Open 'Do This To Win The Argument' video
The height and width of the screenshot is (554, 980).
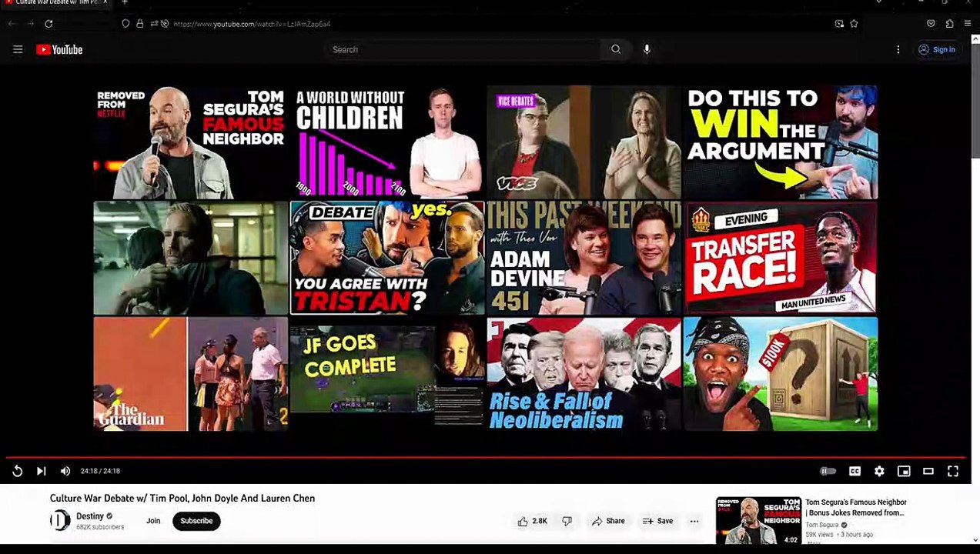click(x=781, y=142)
